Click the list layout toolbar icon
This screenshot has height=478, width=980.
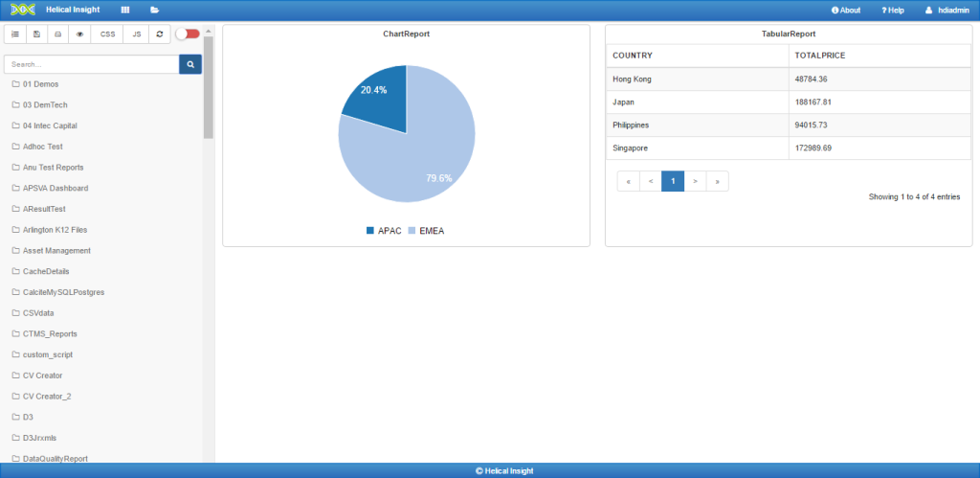point(15,34)
